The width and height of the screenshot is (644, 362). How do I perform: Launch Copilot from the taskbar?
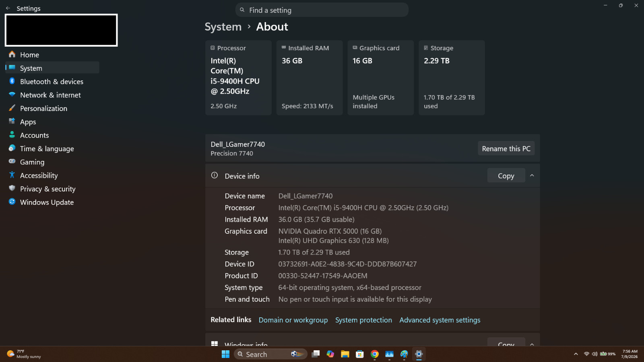pos(330,354)
